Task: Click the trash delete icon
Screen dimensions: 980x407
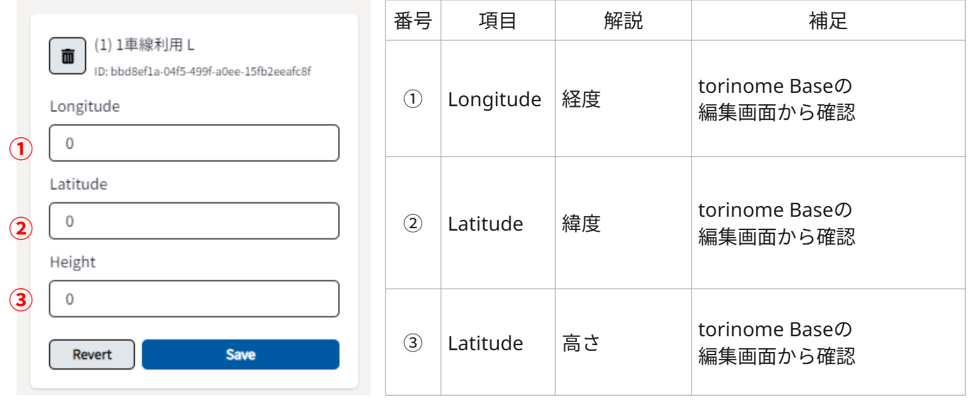Action: pyautogui.click(x=68, y=56)
